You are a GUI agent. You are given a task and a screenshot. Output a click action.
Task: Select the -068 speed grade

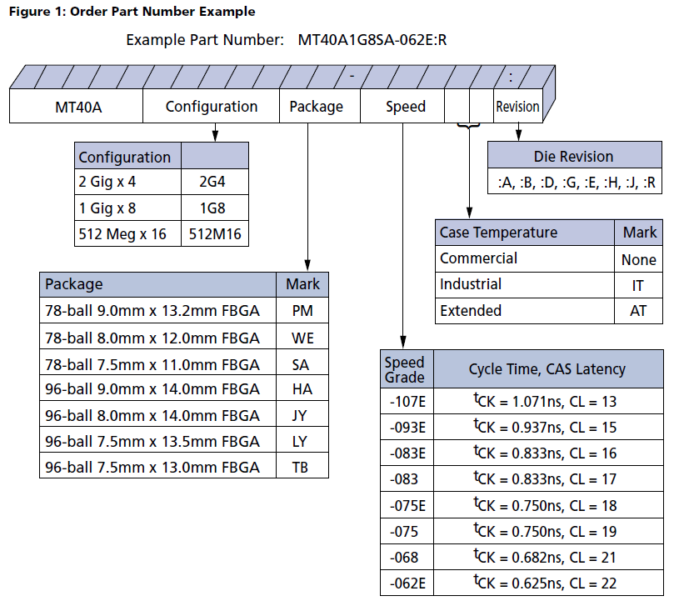(x=407, y=557)
